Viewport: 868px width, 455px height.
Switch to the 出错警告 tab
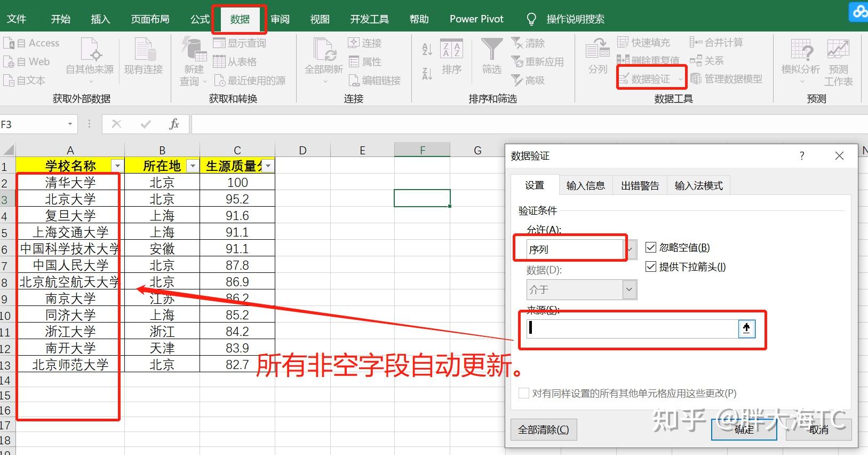640,185
